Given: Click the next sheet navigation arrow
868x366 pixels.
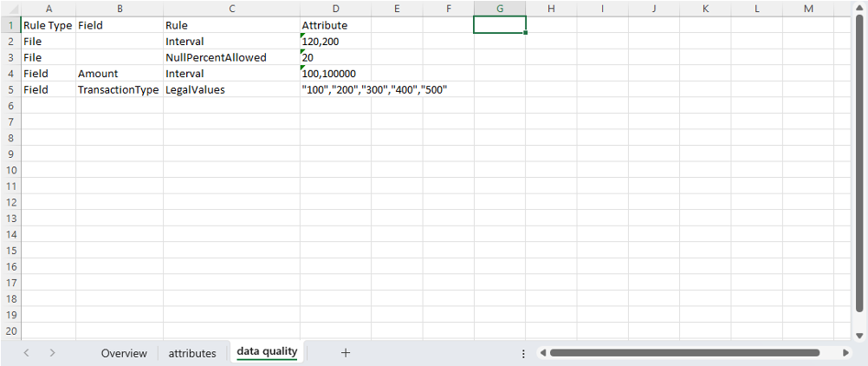Looking at the screenshot, I should point(53,353).
